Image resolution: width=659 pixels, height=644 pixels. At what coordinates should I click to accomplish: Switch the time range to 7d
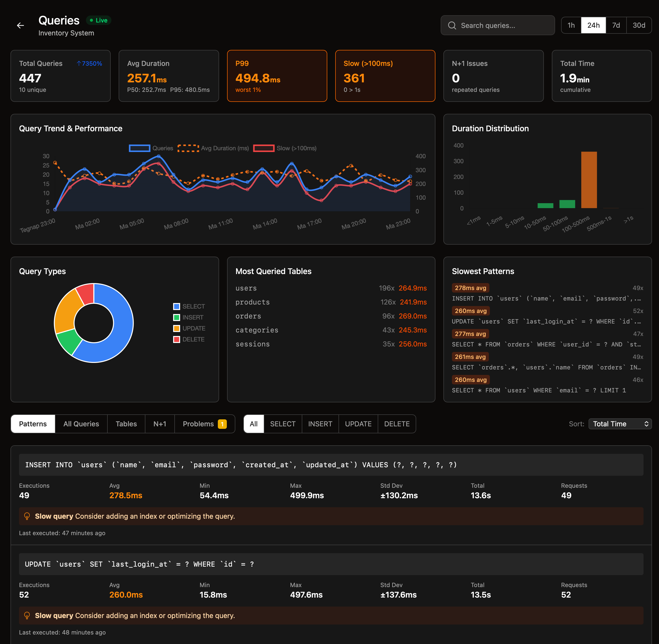[x=616, y=25]
